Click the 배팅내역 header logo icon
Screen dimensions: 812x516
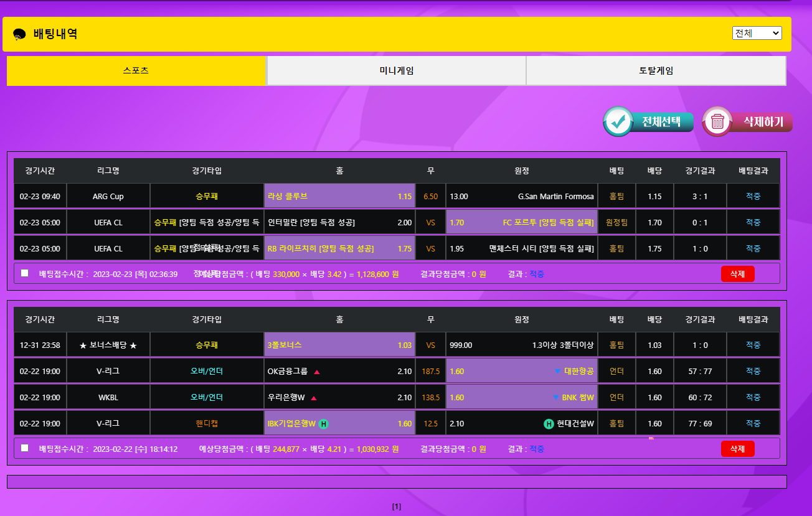coord(19,34)
